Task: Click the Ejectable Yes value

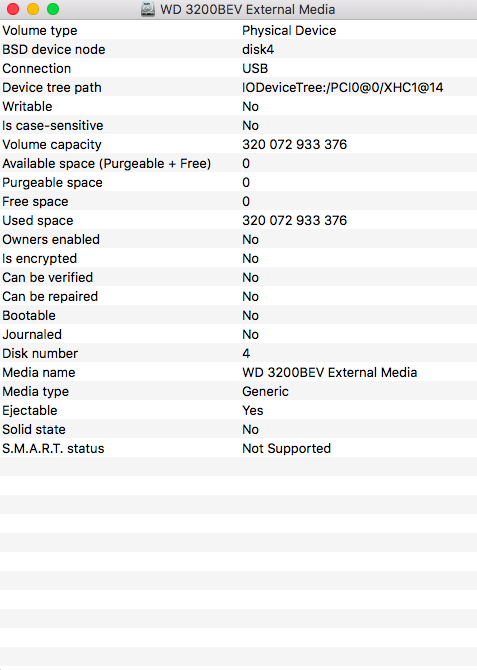Action: [x=253, y=411]
